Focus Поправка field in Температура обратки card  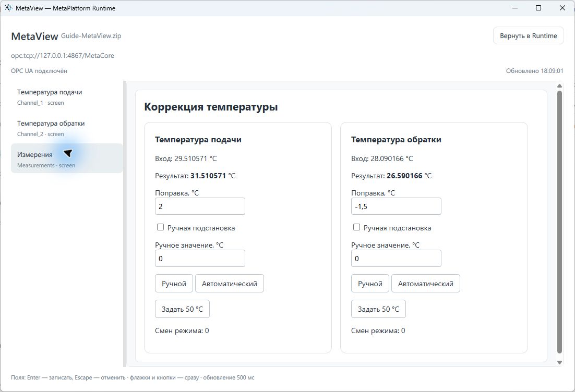point(396,206)
